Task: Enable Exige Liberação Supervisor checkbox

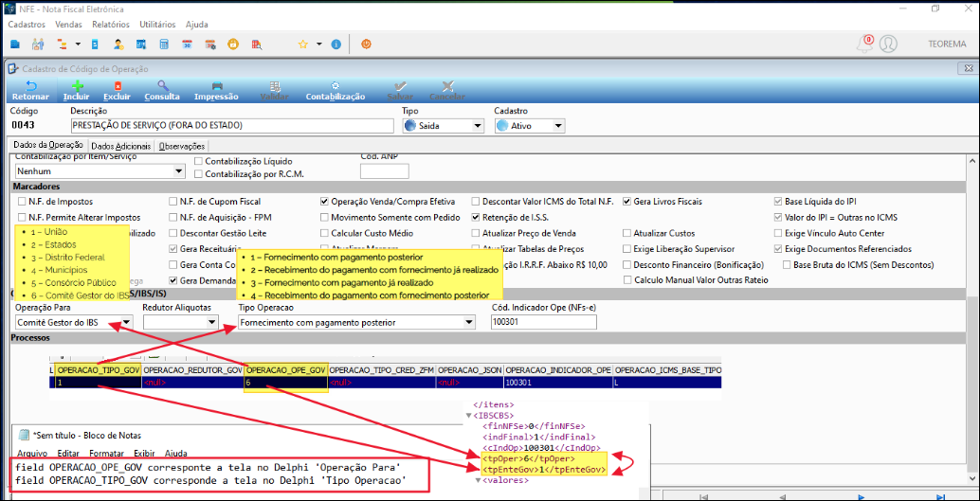Action: (626, 249)
